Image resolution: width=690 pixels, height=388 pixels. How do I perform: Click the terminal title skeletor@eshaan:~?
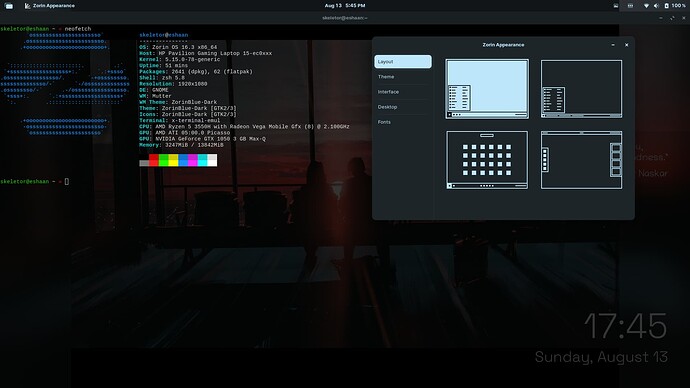coord(345,18)
